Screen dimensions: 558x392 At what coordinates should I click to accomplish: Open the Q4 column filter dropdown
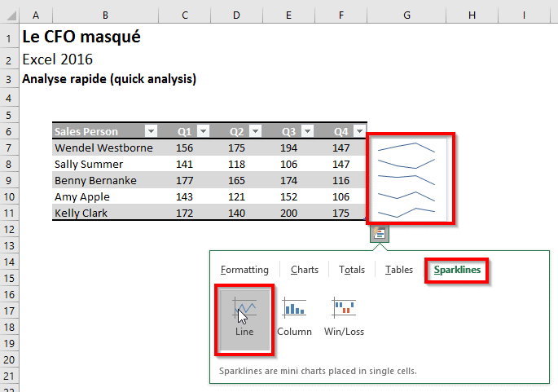359,132
